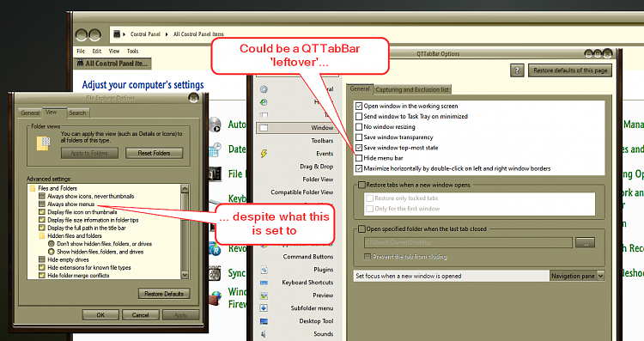Image resolution: width=644 pixels, height=341 pixels.
Task: Select Toolbars category in QTTabBar sidebar
Action: 322,141
